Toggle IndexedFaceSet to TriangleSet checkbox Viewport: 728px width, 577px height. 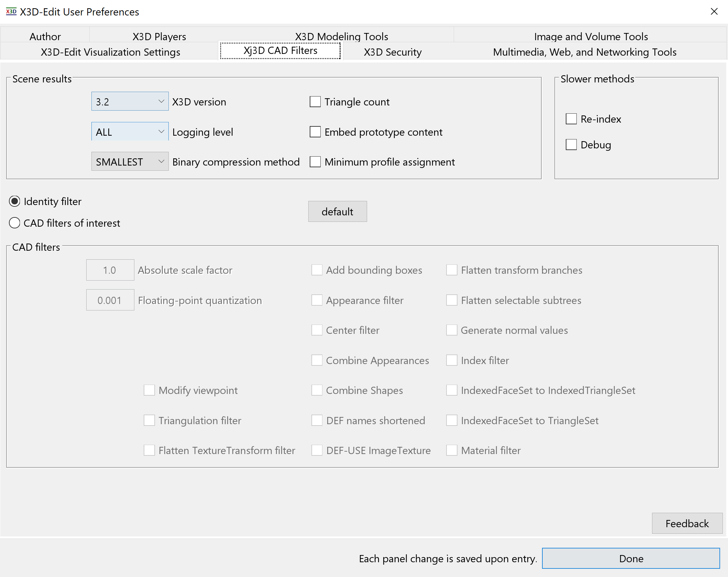[451, 420]
